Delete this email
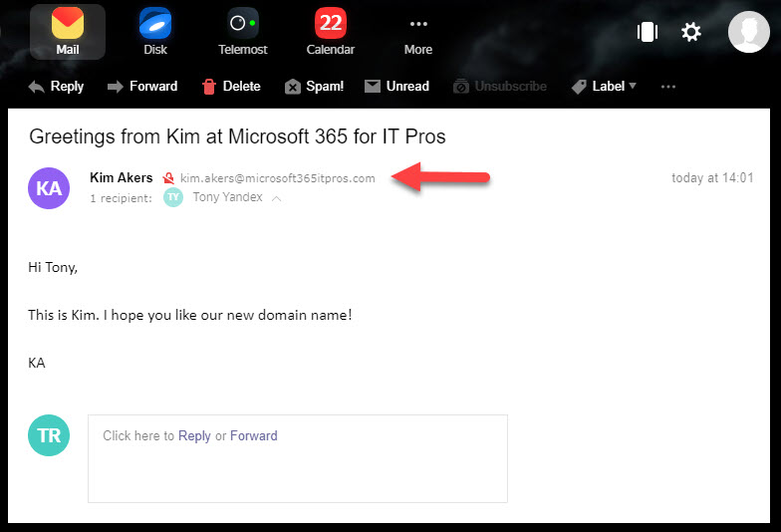 [231, 86]
